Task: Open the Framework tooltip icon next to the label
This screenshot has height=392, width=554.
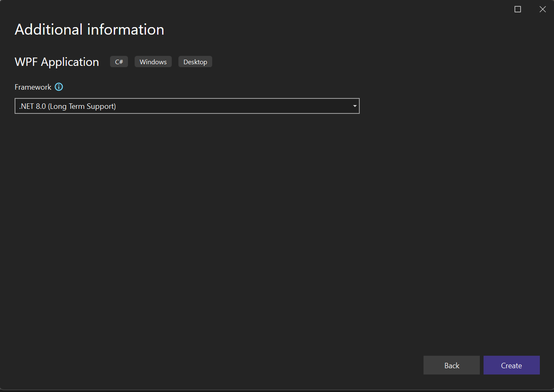Action: coord(59,87)
